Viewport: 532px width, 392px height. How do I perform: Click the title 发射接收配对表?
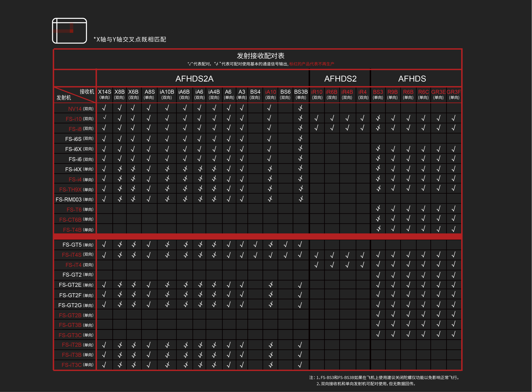pos(261,56)
